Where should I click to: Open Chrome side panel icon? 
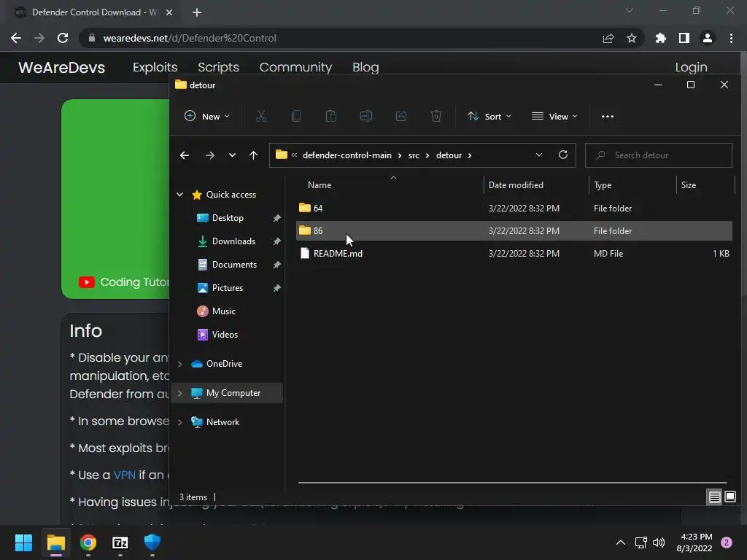[684, 38]
